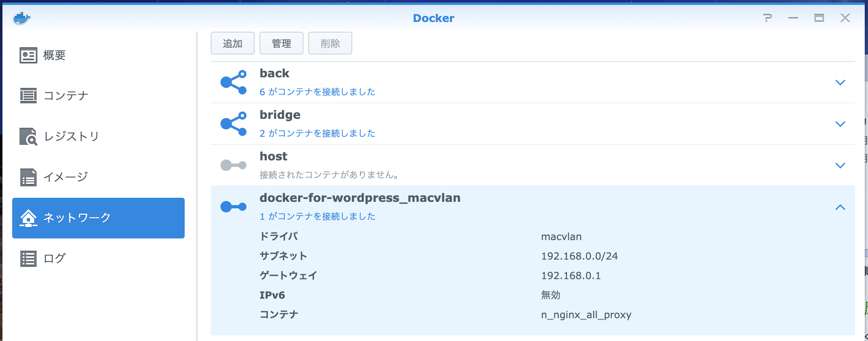Select the bridge network name
Screen dimensions: 868x341
(x=280, y=115)
